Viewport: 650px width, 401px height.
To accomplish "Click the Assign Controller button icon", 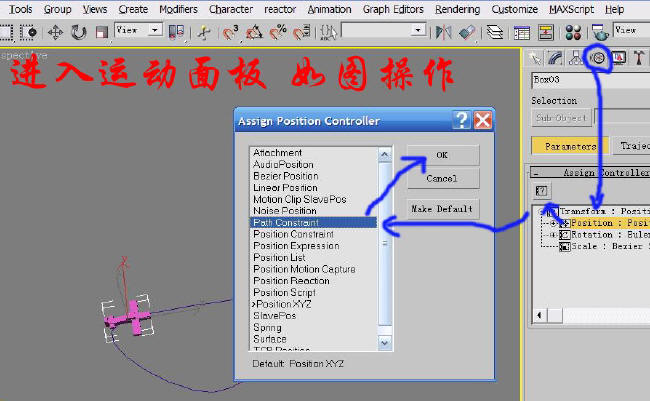I will pyautogui.click(x=541, y=191).
